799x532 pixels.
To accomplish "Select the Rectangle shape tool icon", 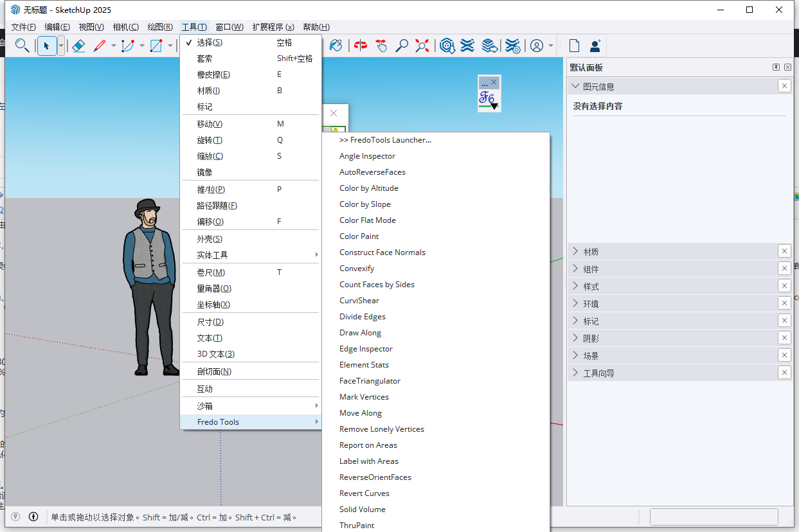I will pos(156,46).
